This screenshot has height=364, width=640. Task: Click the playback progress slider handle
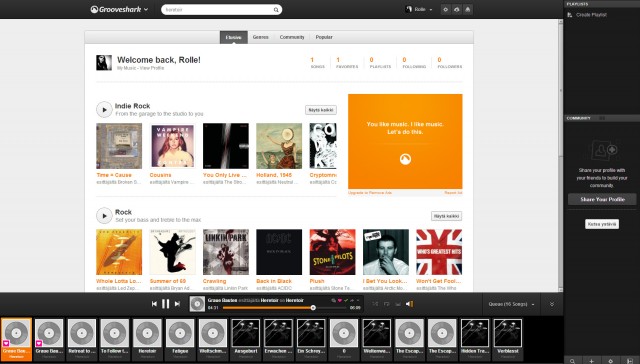pyautogui.click(x=313, y=308)
